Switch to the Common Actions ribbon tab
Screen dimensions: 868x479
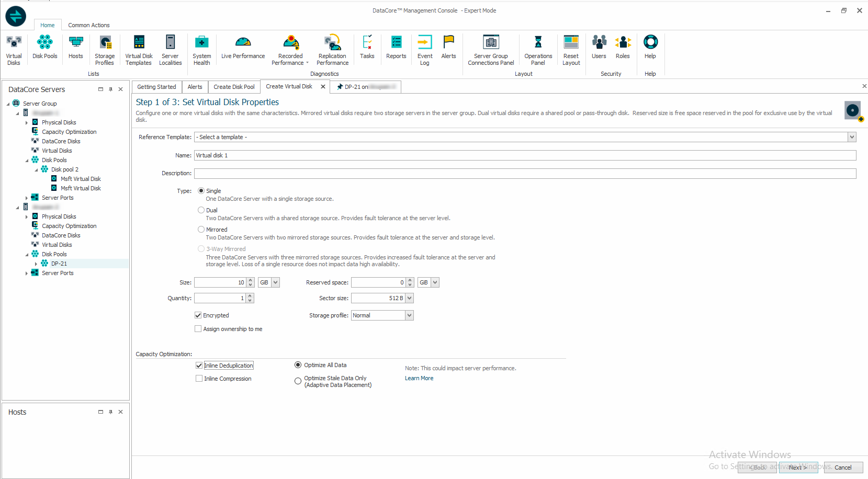point(88,25)
